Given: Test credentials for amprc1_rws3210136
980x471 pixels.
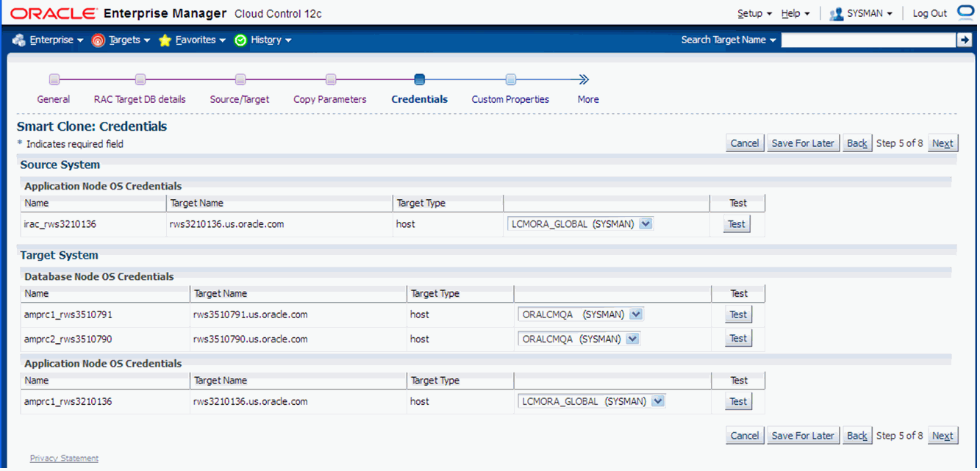Looking at the screenshot, I should (738, 401).
